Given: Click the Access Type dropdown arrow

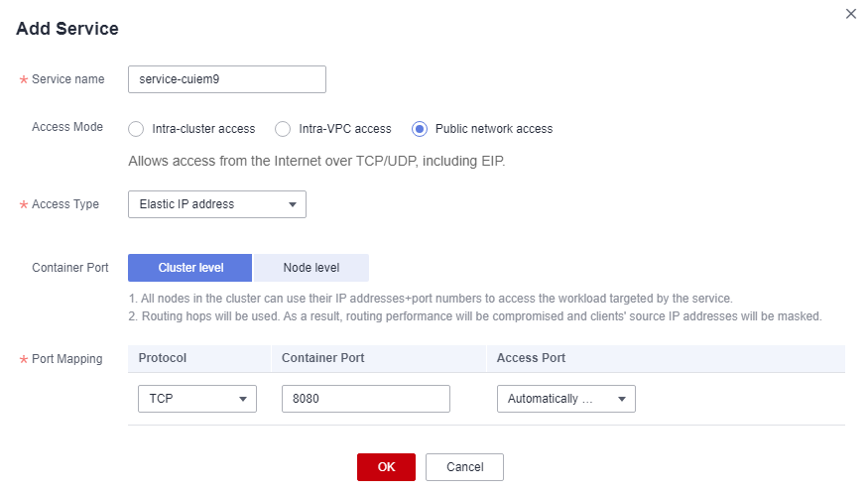Looking at the screenshot, I should [293, 204].
